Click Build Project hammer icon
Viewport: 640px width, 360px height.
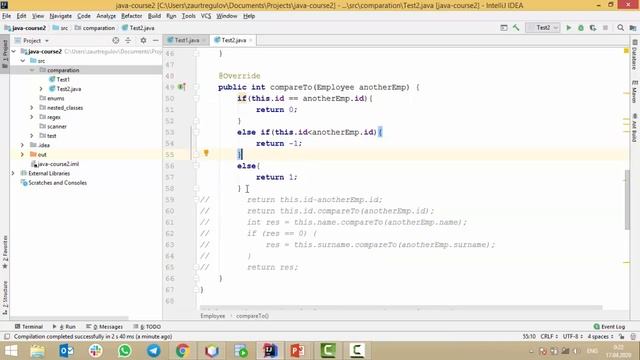(x=516, y=28)
